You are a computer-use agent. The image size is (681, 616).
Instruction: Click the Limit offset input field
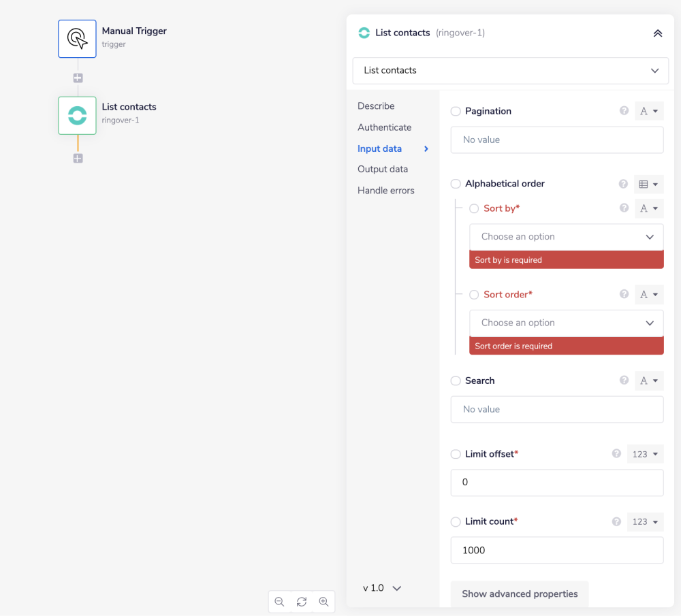[556, 482]
